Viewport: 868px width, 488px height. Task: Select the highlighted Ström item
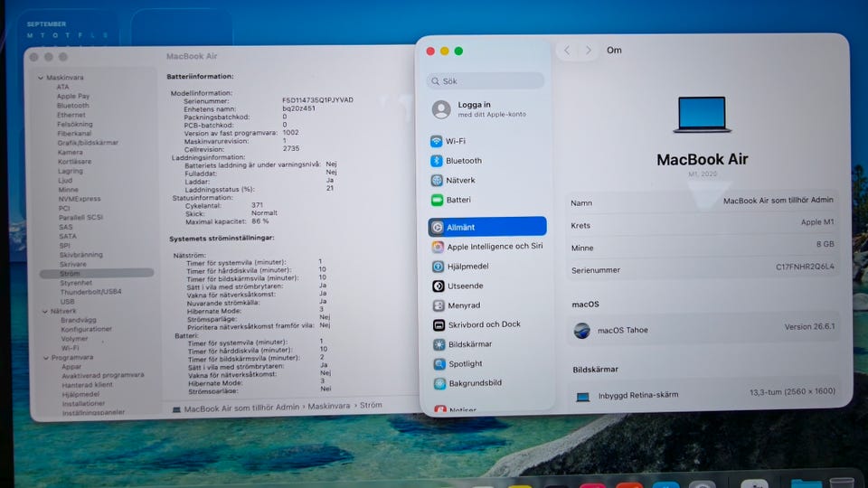point(97,273)
